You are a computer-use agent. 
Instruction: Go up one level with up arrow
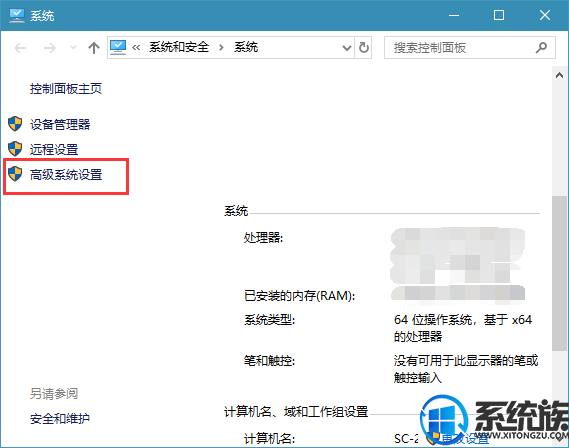tap(94, 48)
